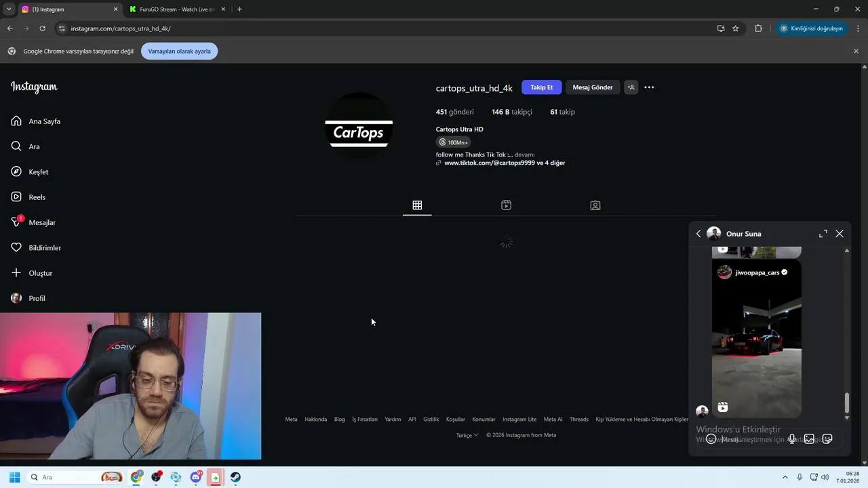Open the Instagram Lite footer link
The image size is (868, 488).
[519, 419]
